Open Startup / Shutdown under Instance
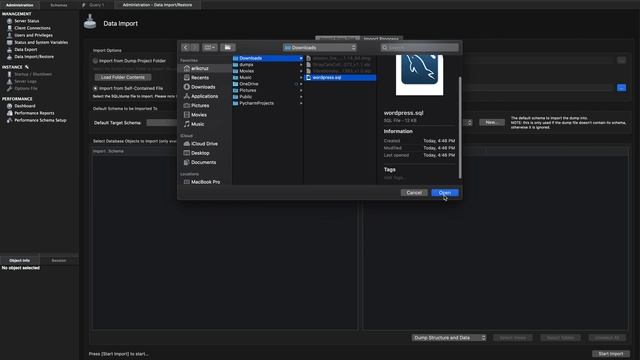Viewport: 640px width, 360px height. 33,74
